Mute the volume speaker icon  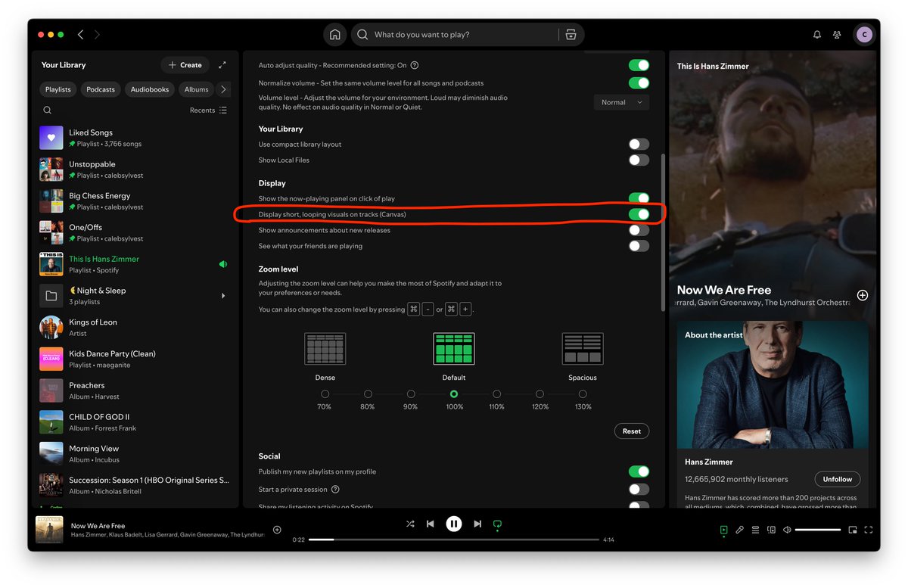coord(787,530)
